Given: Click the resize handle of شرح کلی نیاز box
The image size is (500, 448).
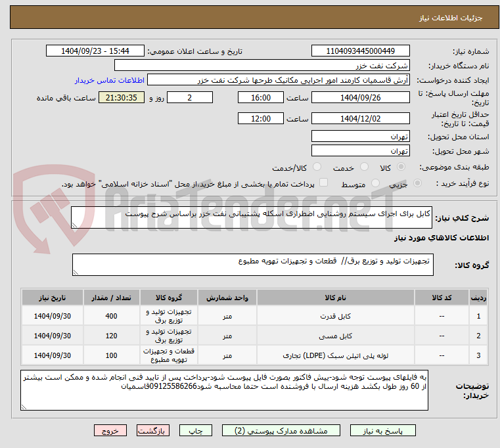Looking at the screenshot, I should pos(75,225).
